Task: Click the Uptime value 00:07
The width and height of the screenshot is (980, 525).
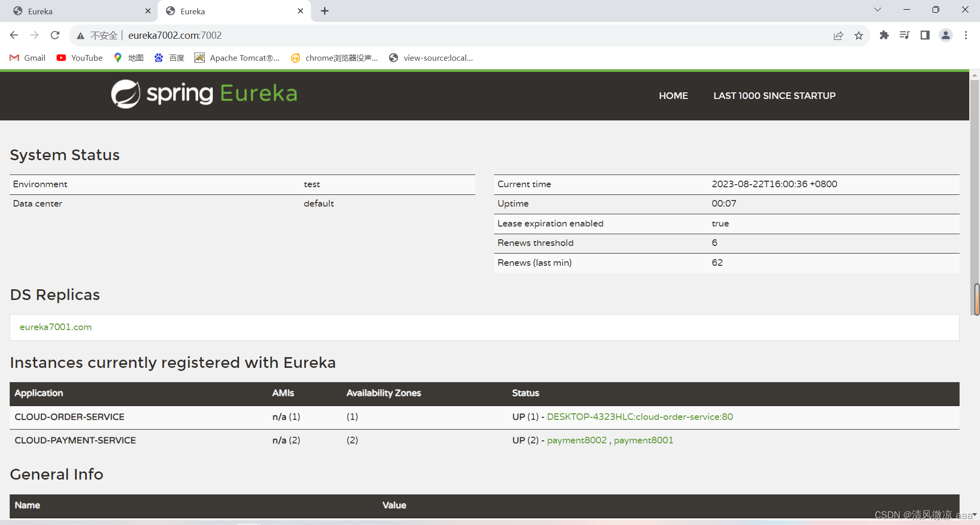Action: coord(724,204)
